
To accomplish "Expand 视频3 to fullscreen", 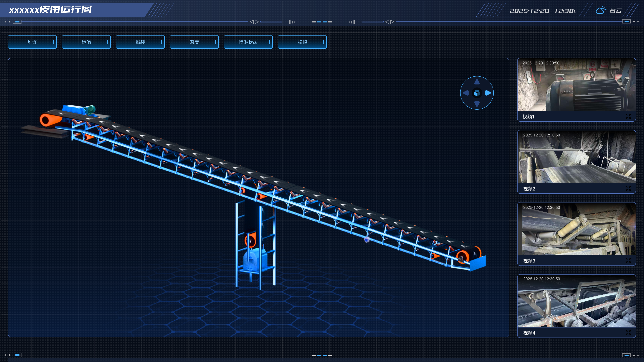I will pyautogui.click(x=628, y=261).
